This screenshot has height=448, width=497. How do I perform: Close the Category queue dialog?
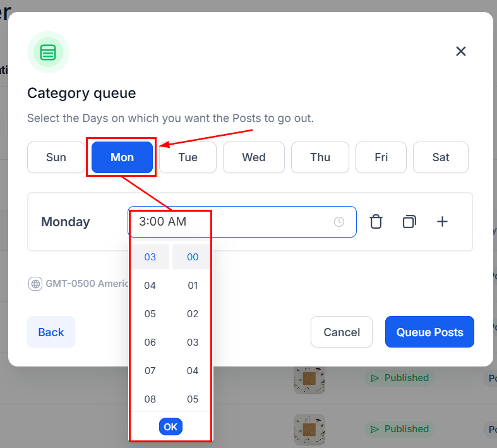point(461,51)
